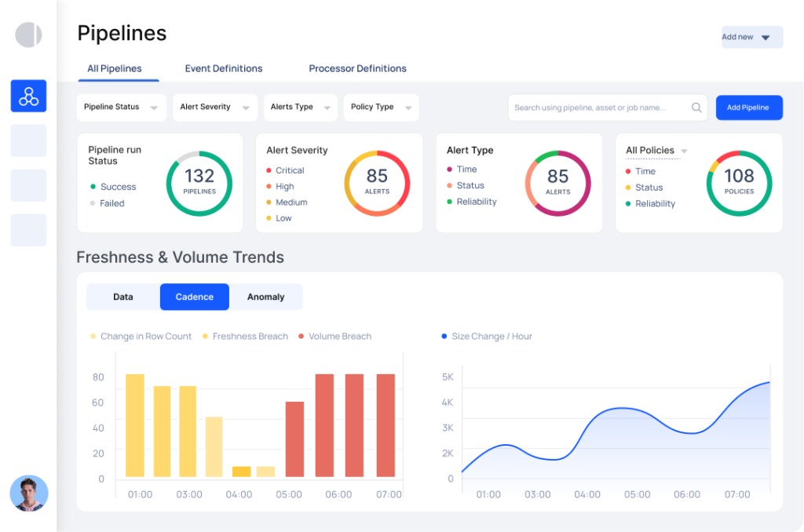Click the pipelines network icon in sidebar

pos(28,96)
